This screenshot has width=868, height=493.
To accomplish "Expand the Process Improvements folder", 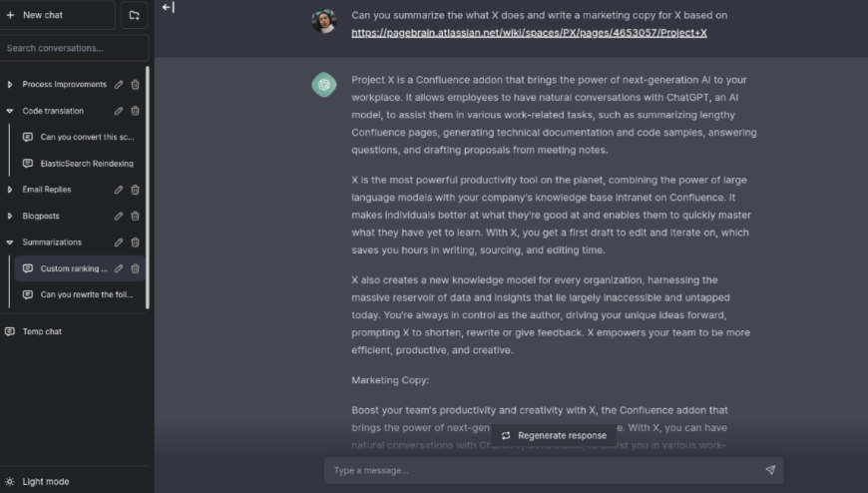I will click(x=10, y=85).
